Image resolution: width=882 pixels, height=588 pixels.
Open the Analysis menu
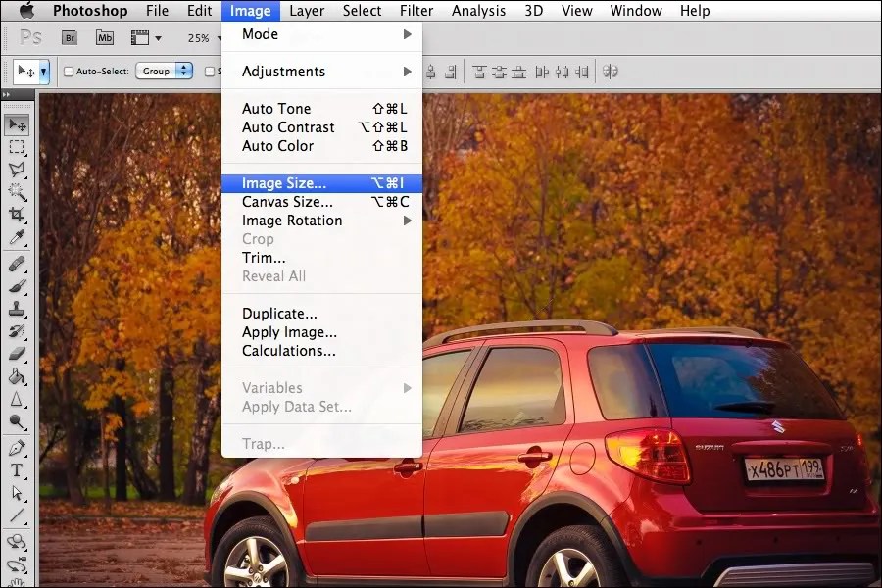[478, 11]
